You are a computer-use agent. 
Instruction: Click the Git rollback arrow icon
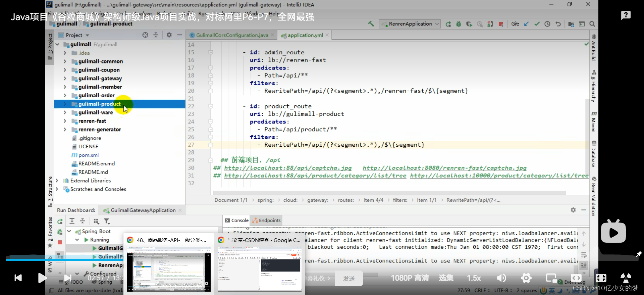click(x=558, y=24)
